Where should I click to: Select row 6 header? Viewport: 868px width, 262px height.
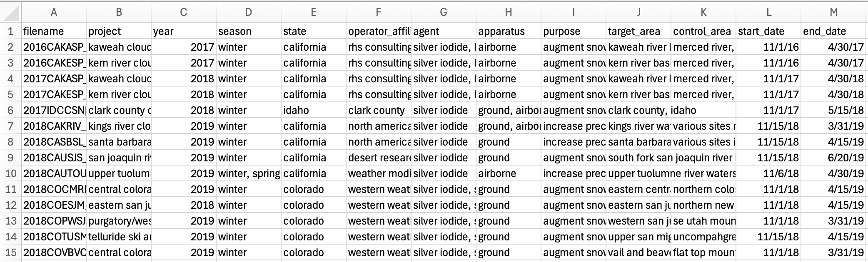click(11, 111)
